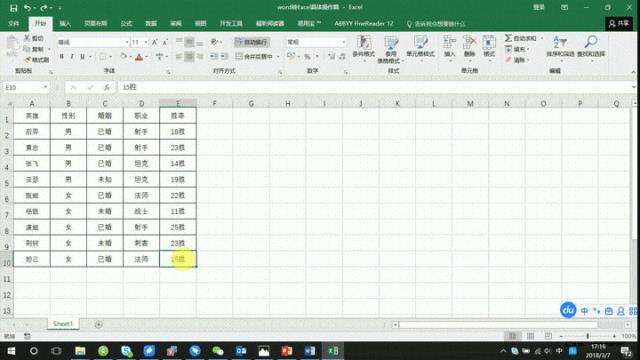
Task: Switch to Page Layout view icon
Action: pyautogui.click(x=531, y=336)
